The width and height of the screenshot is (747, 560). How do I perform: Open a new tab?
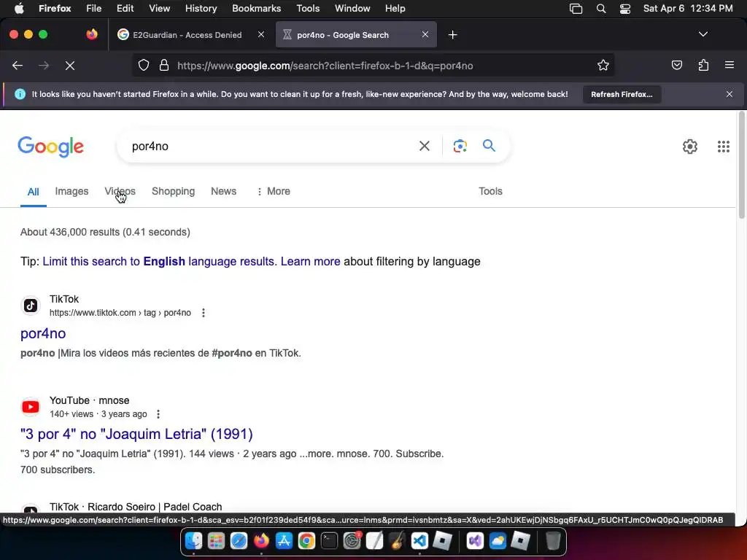452,35
